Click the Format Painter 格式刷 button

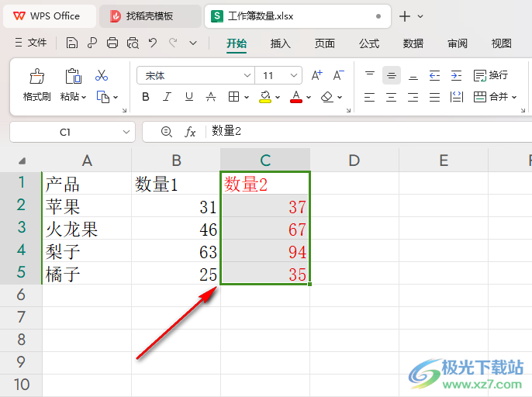coord(37,85)
